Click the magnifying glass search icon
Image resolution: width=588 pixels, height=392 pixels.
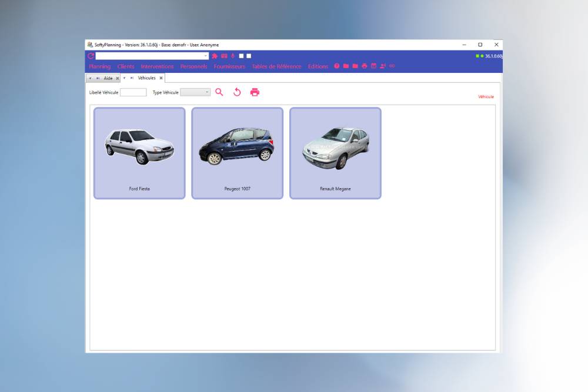219,92
